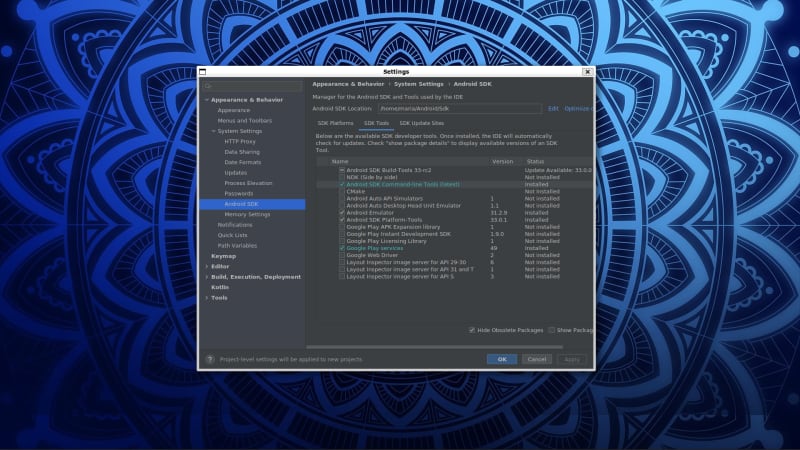Open Quick Lists settings
Viewport: 800px width, 450px height.
click(232, 235)
